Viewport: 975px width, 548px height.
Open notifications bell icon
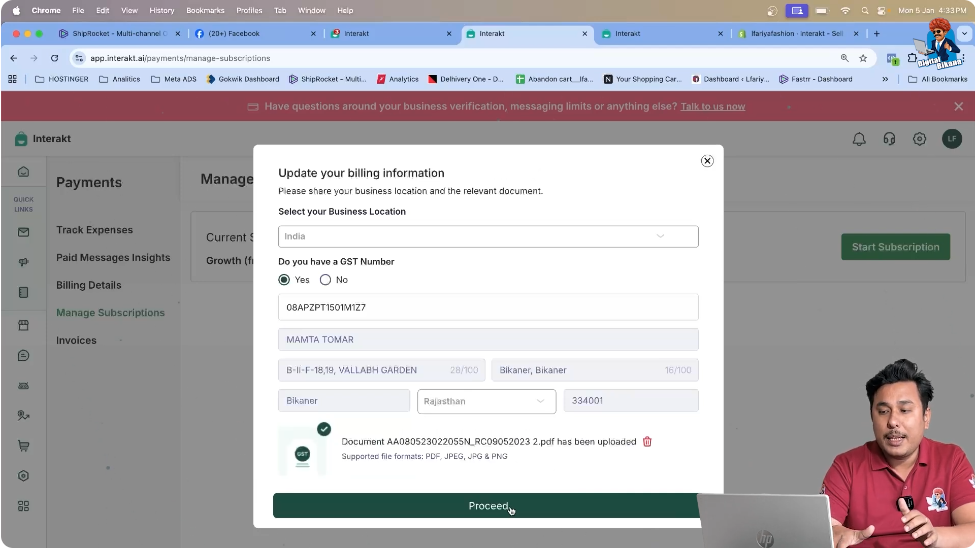[859, 139]
